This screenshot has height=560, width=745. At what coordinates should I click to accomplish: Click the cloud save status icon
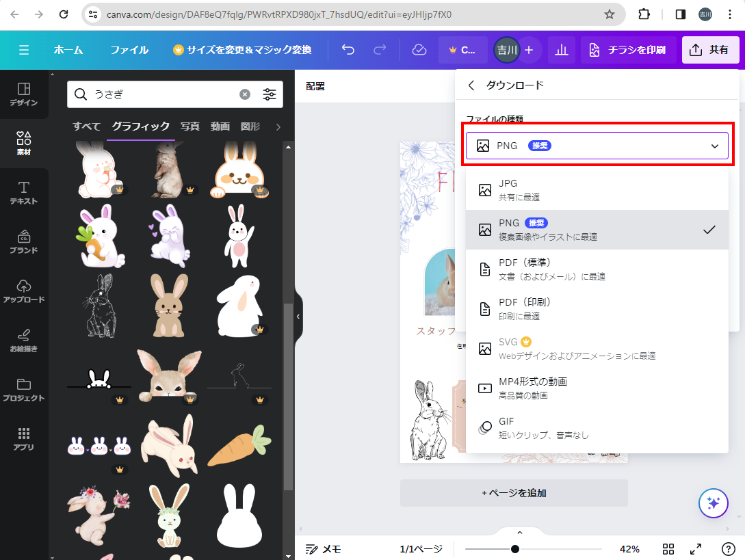(419, 50)
